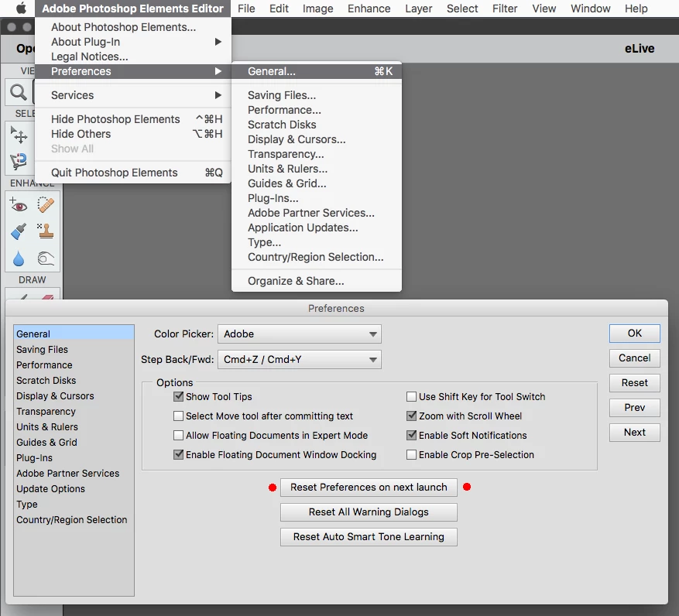
Task: Select Adobe Partner Services in preferences list
Action: point(74,473)
